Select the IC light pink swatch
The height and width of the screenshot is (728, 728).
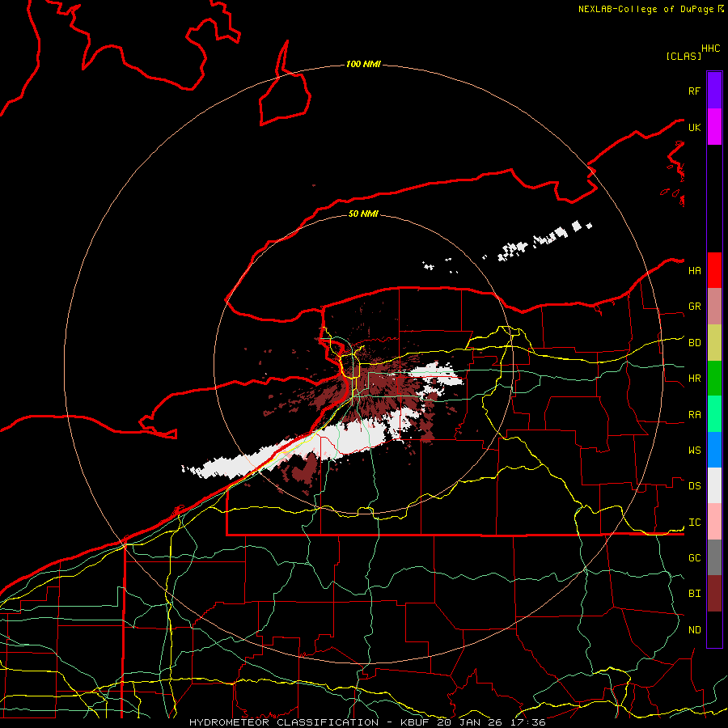click(714, 522)
